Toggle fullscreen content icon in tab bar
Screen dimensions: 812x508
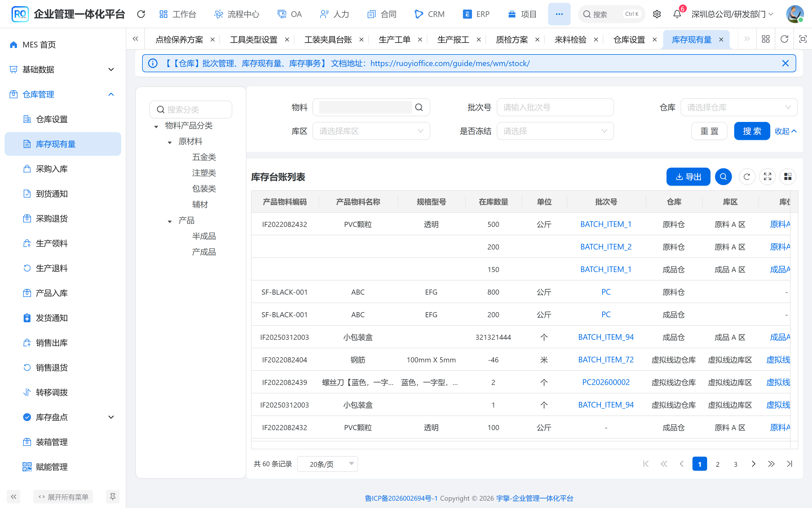(x=803, y=39)
